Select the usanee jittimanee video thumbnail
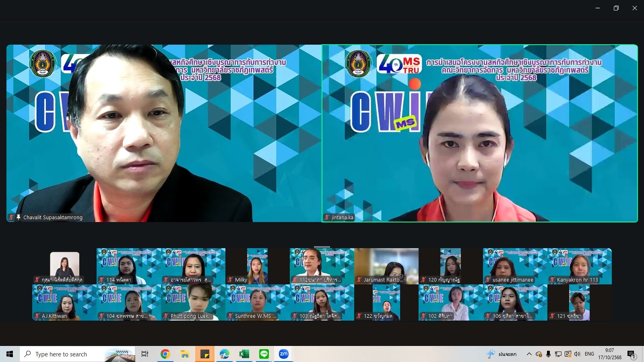This screenshot has width=644, height=362. coord(515,266)
